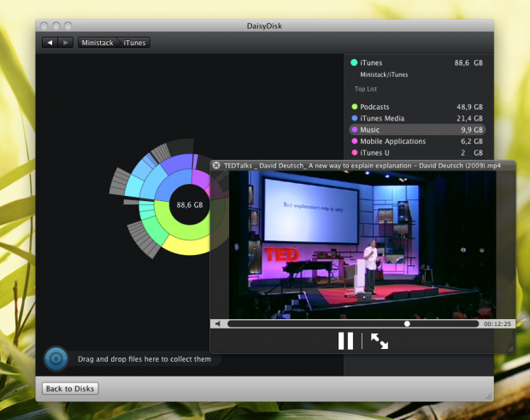Click the pink iTunes U color dot
530x420 pixels.
pyautogui.click(x=355, y=152)
